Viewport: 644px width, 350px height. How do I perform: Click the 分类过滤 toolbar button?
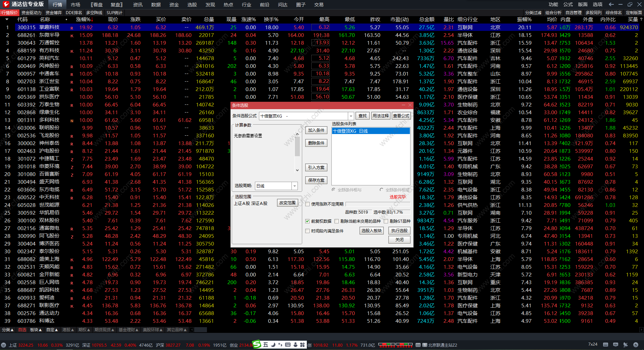click(533, 13)
